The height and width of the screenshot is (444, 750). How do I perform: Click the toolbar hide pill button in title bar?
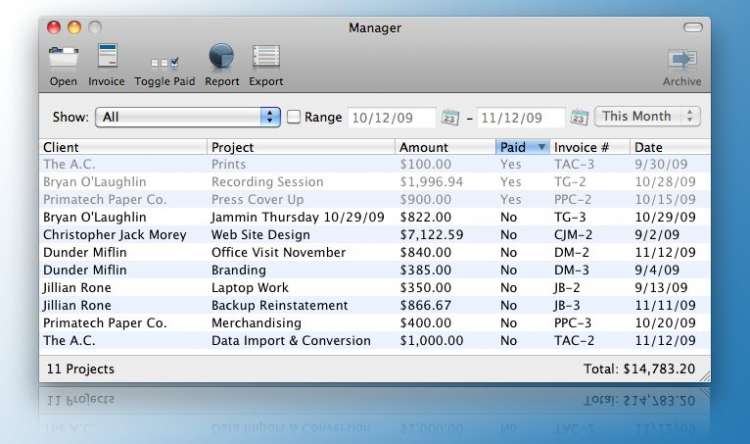pyautogui.click(x=693, y=28)
